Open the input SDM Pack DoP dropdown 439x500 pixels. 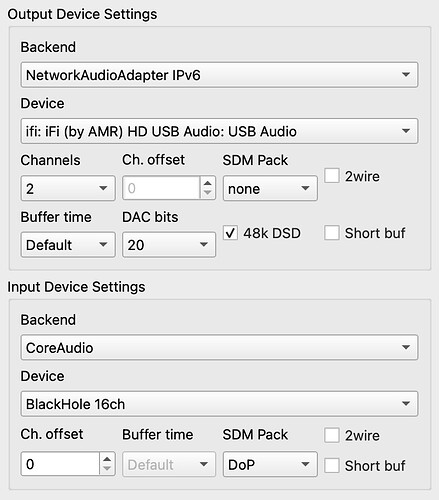click(270, 464)
